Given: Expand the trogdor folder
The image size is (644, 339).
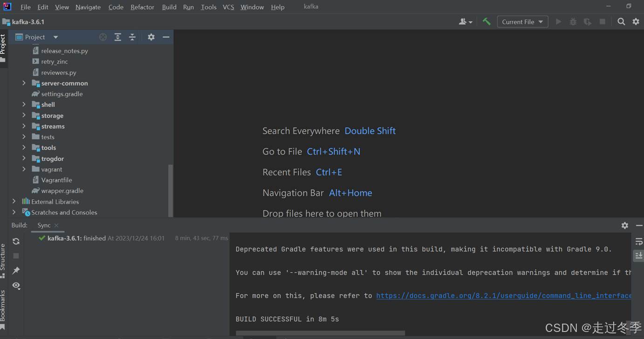Looking at the screenshot, I should (x=24, y=158).
